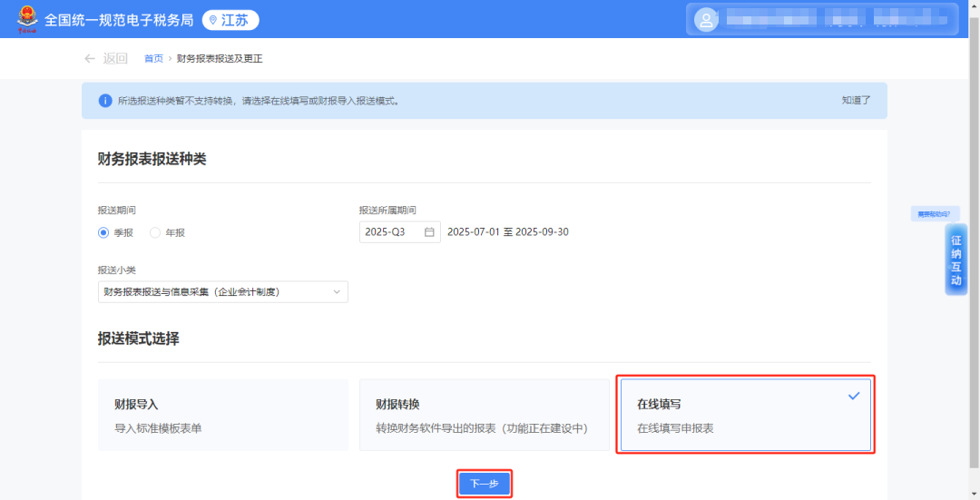Viewport: 980px width, 500px height.
Task: Click the blue info icon in notice banner
Action: pyautogui.click(x=104, y=101)
